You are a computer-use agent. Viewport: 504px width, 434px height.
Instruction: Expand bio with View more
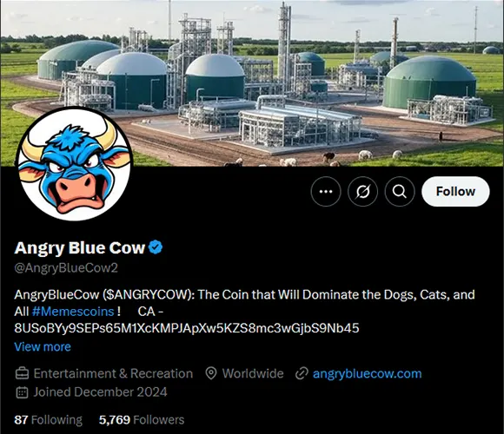click(x=43, y=346)
